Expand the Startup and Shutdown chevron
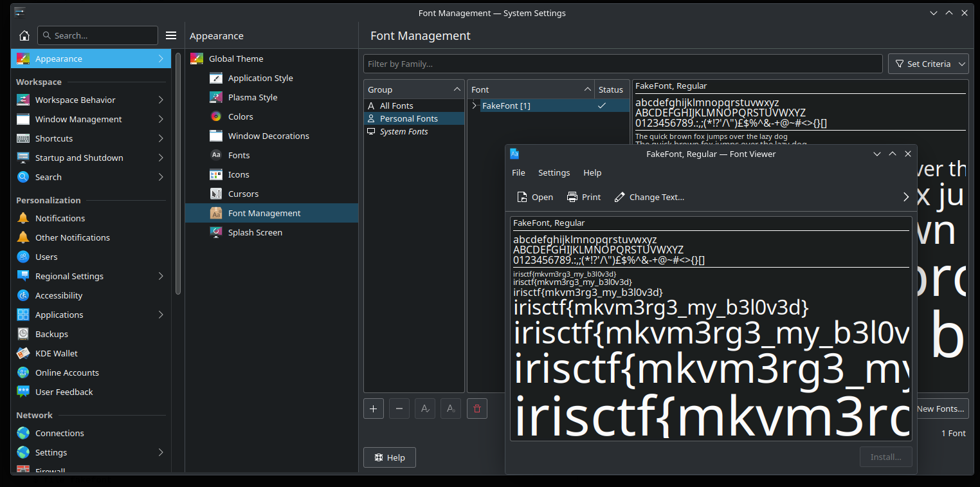 (161, 158)
